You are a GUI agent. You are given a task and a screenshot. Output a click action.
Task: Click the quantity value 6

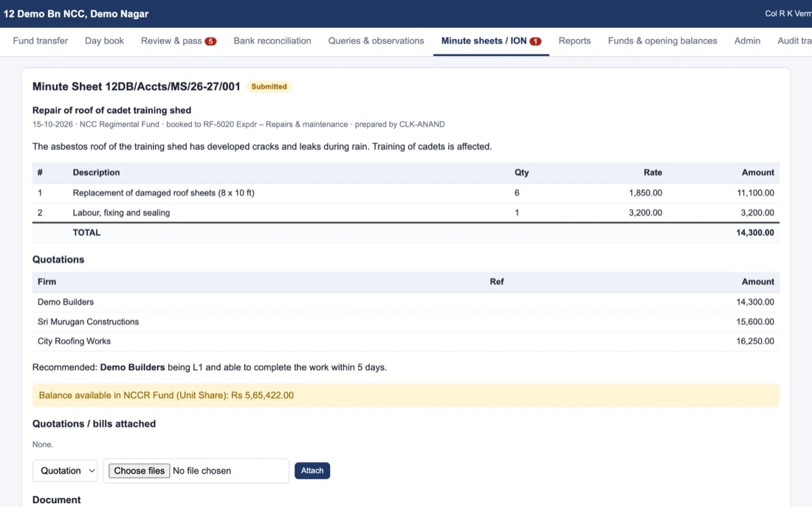tap(517, 193)
